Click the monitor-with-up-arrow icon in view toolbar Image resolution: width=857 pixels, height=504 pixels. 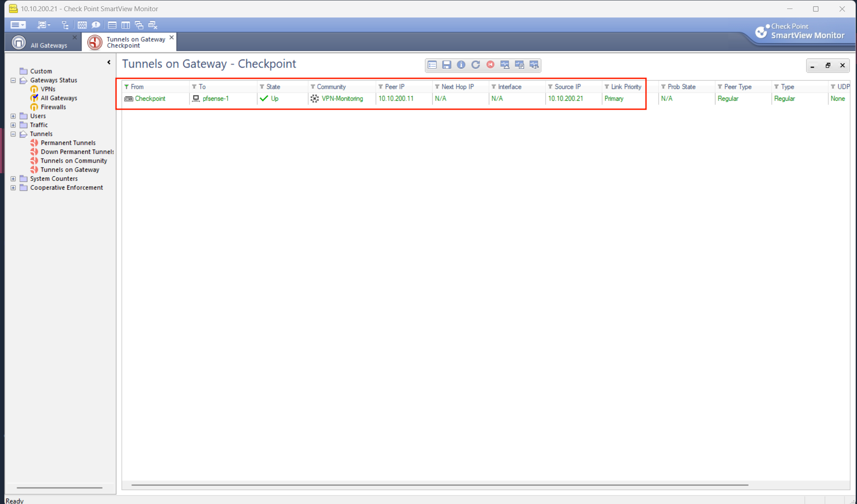pos(505,65)
